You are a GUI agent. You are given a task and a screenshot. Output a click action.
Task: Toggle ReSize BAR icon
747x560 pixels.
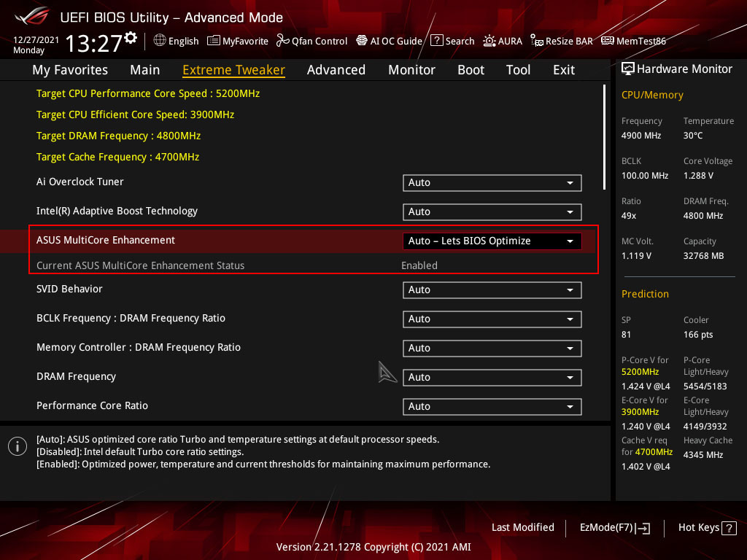point(537,41)
